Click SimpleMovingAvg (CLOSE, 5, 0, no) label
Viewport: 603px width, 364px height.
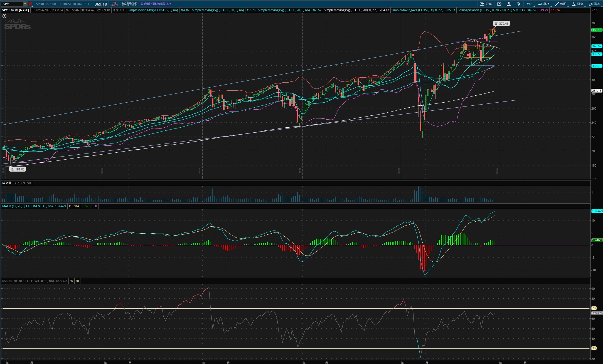click(x=153, y=10)
